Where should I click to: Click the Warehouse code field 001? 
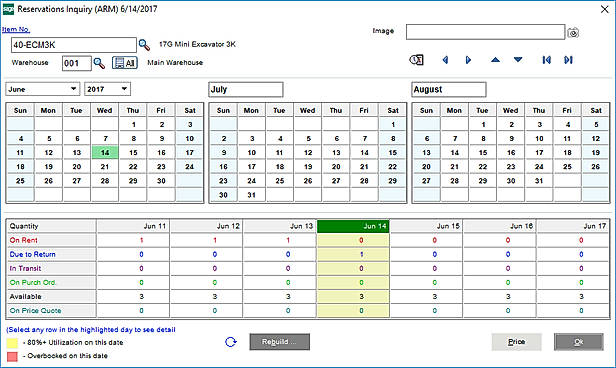(77, 63)
